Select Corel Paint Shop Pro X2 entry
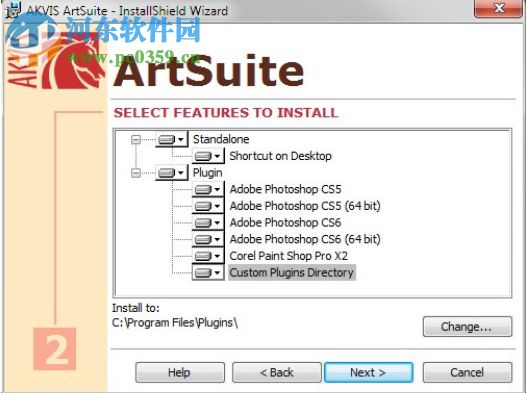The height and width of the screenshot is (393, 527). pyautogui.click(x=288, y=256)
